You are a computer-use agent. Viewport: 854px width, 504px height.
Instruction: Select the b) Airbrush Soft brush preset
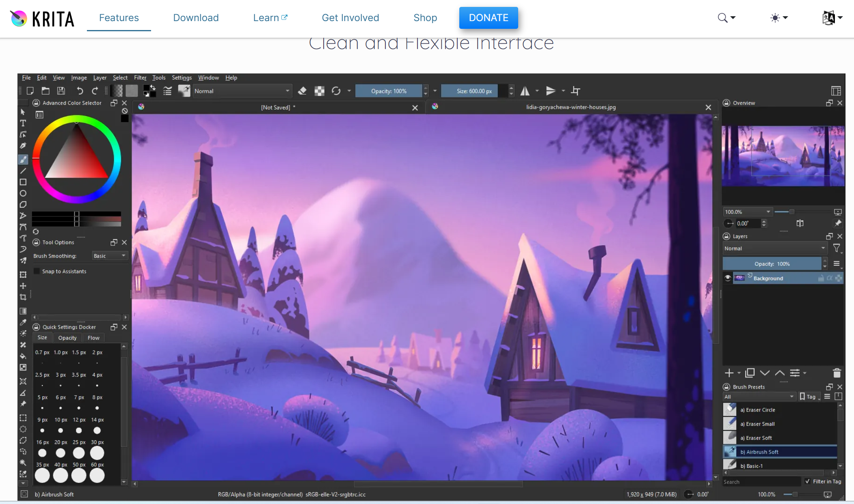click(x=780, y=452)
